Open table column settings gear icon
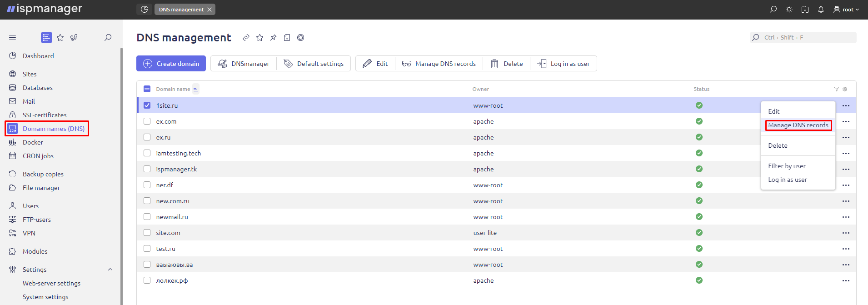Image resolution: width=868 pixels, height=305 pixels. pos(845,89)
